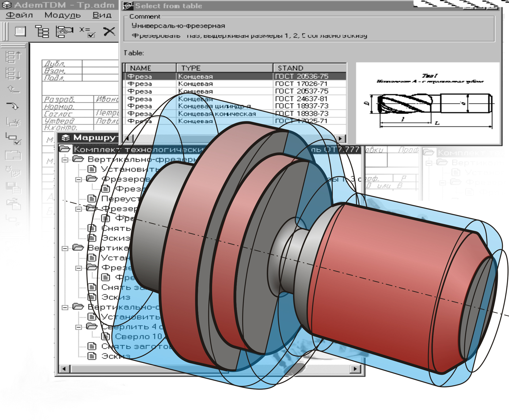Click the black X delete icon
The image size is (509, 420).
109,32
